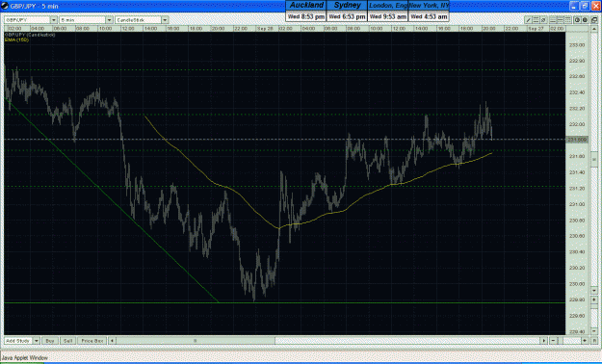Click the Wed 9:53 am London time
Screen dimensions: 602x364
(388, 16)
